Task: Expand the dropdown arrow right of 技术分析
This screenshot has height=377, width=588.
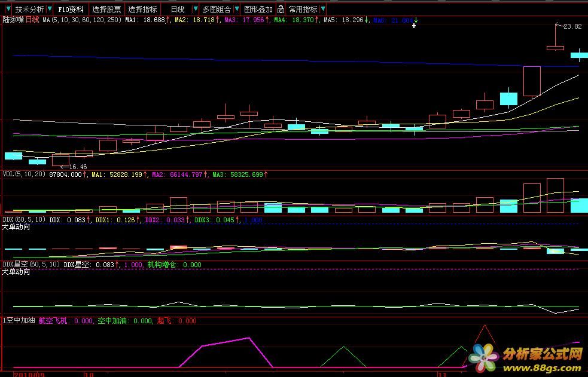Action: pyautogui.click(x=50, y=9)
